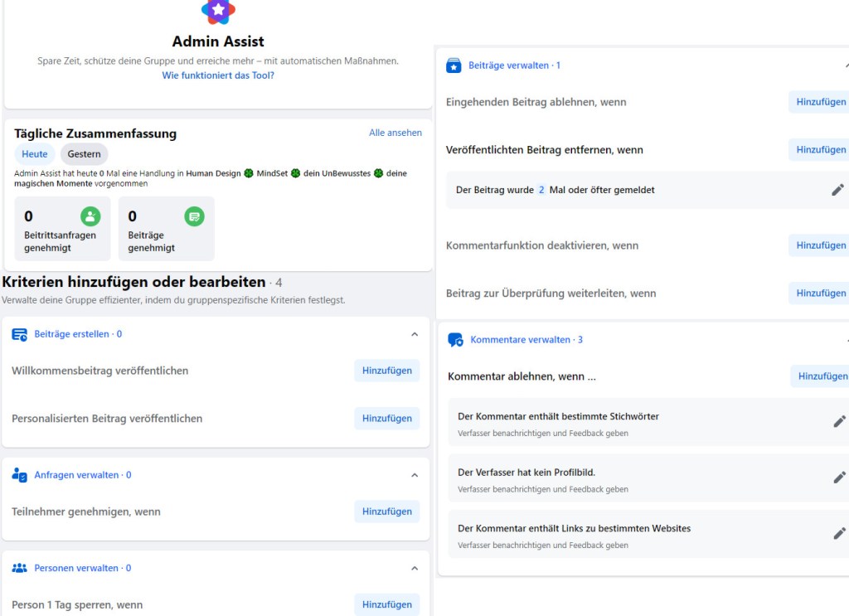Switch to the Gestern summary tab
849x616 pixels.
tap(84, 154)
